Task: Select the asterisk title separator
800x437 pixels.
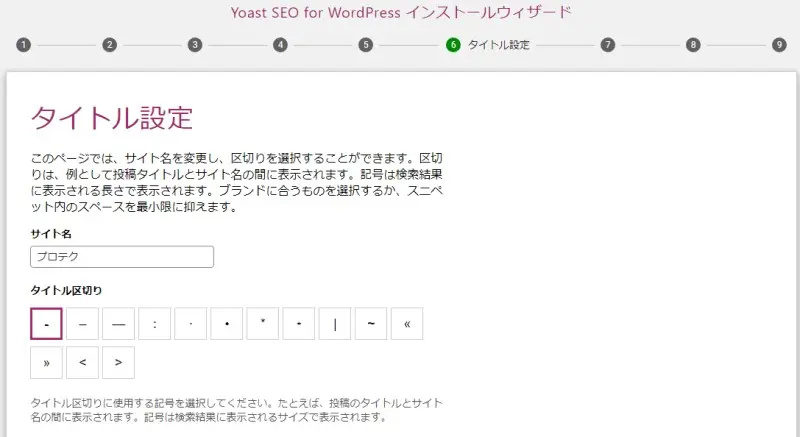Action: pyautogui.click(x=263, y=324)
